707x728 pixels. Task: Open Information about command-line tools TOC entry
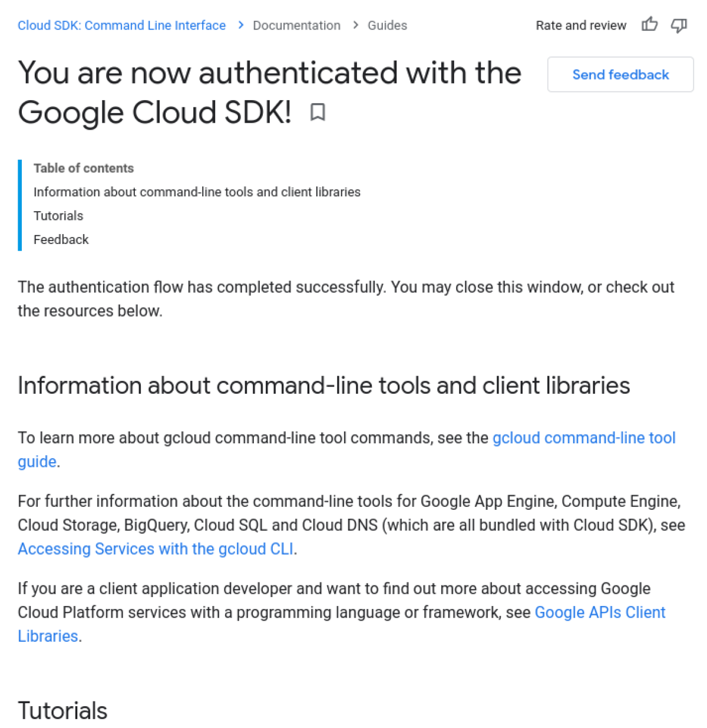[x=197, y=192]
